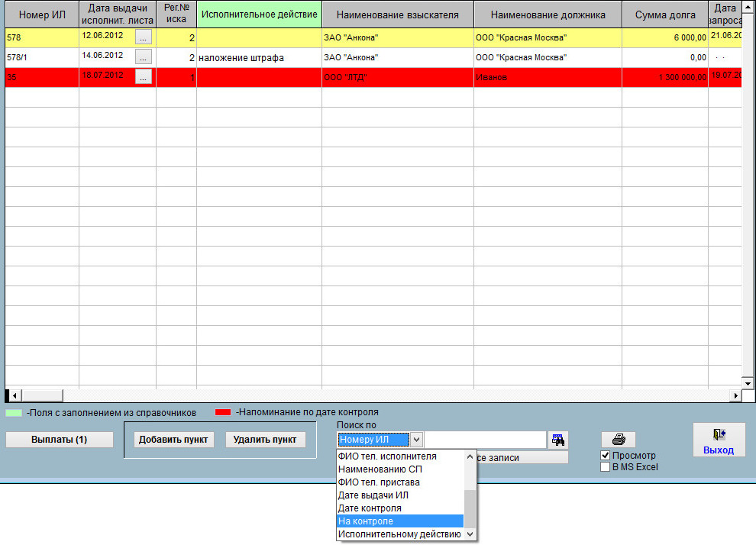756x545 pixels.
Task: Click the Выплаты (1) button
Action: click(x=60, y=440)
